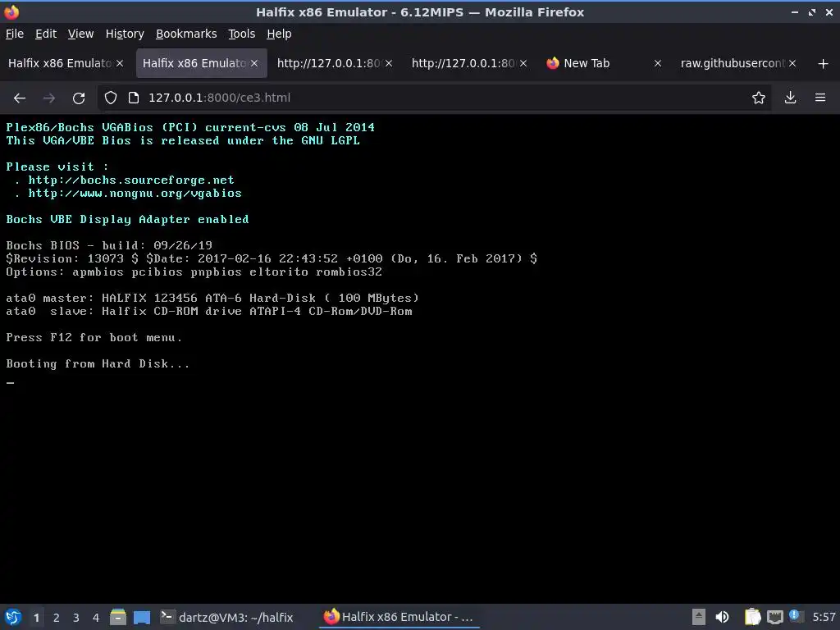The width and height of the screenshot is (840, 630).
Task: Open the system start menu
Action: (13, 617)
